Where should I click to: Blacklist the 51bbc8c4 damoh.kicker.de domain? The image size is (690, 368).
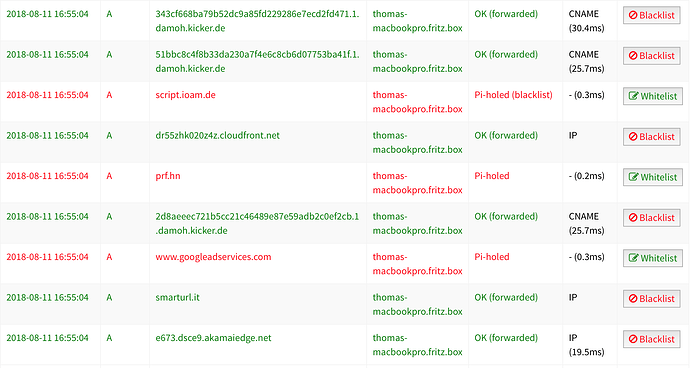652,56
